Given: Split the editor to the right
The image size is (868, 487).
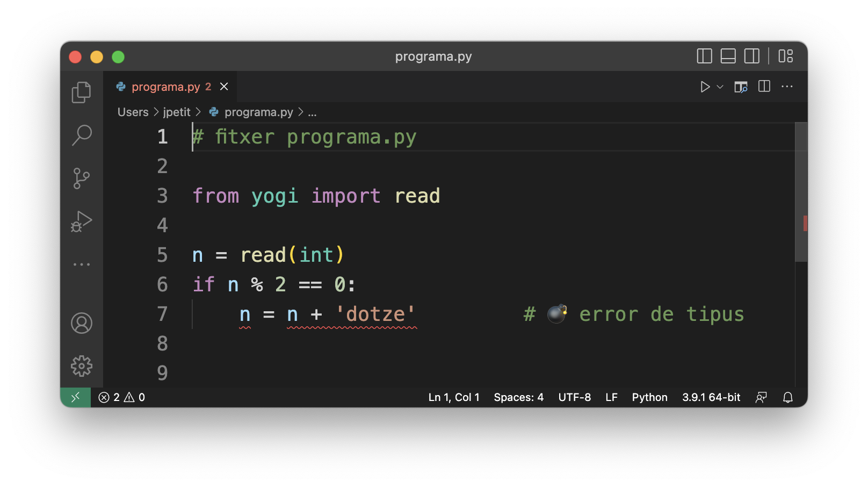Looking at the screenshot, I should [764, 87].
